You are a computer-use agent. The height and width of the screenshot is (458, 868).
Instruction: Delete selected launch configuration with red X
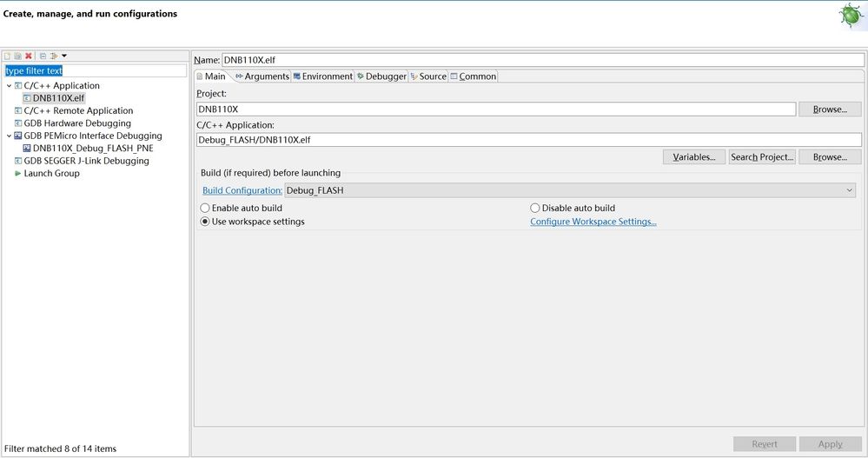(29, 56)
